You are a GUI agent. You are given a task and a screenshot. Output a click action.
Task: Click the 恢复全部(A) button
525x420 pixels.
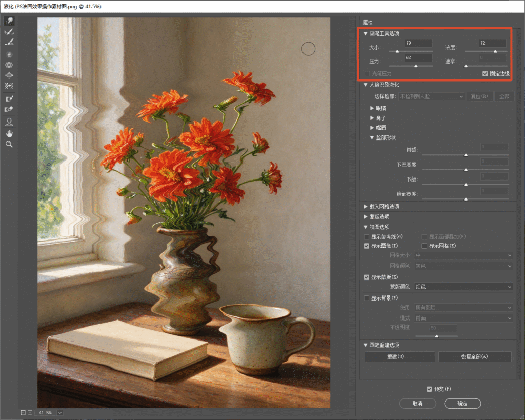click(x=475, y=357)
